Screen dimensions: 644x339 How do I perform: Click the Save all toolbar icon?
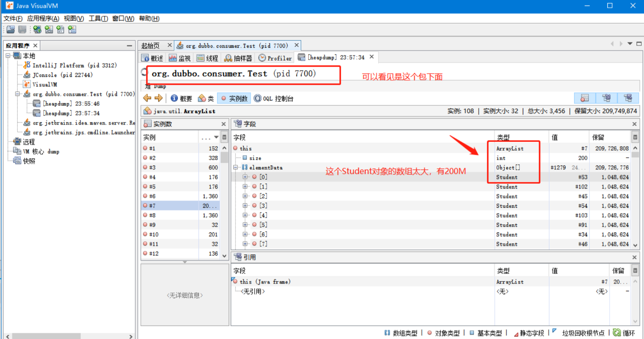22,29
